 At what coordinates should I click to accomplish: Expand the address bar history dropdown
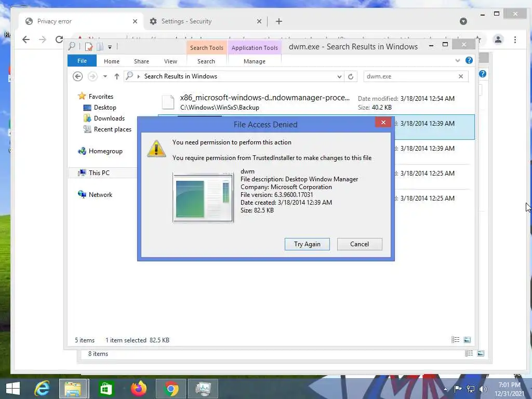coord(339,76)
